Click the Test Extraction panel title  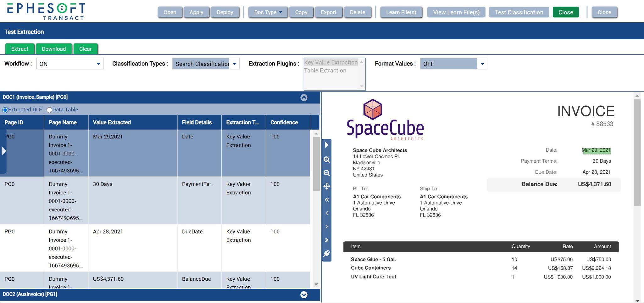pos(24,32)
